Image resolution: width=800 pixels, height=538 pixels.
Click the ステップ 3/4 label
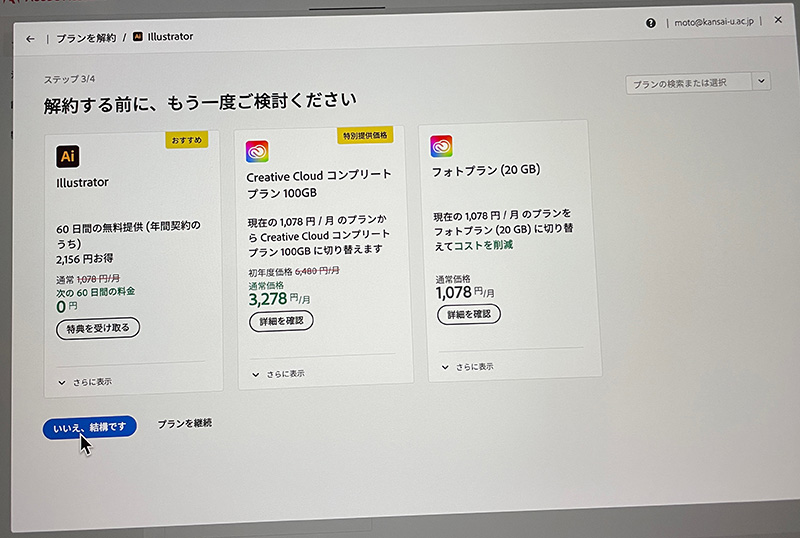tap(69, 80)
